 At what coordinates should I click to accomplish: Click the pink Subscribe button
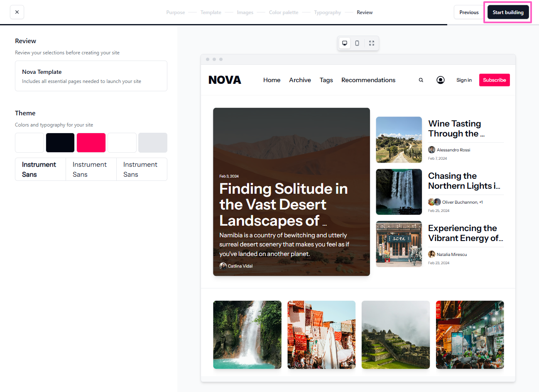[494, 80]
